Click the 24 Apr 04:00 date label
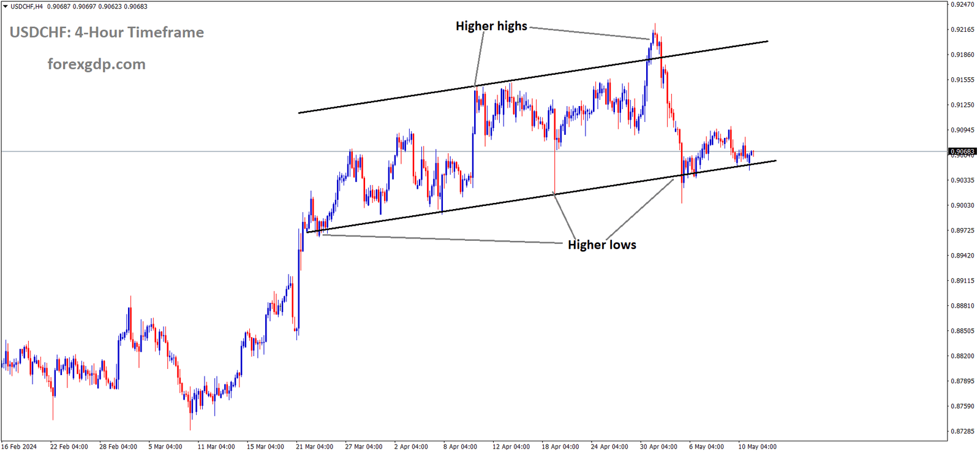This screenshot has width=980, height=453. pos(609,447)
